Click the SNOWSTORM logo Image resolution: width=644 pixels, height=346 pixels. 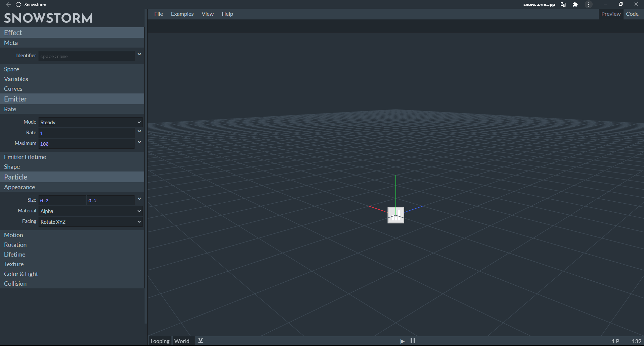[48, 18]
